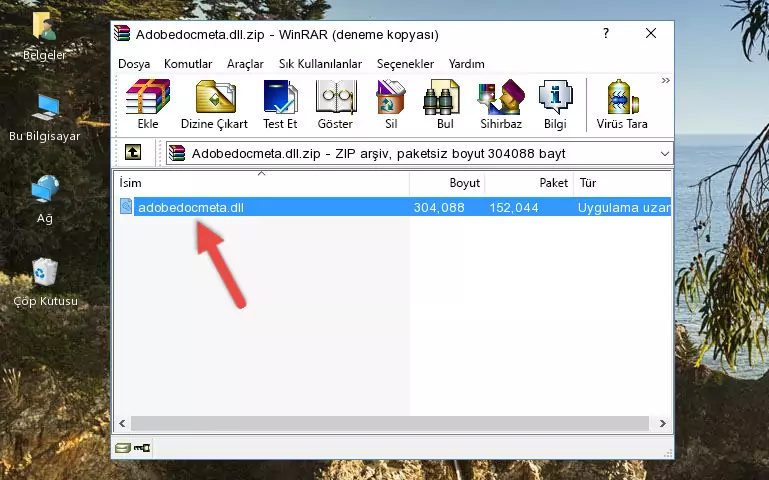The image size is (769, 480).
Task: Click the right arrow of horizontal scrollbar
Action: (662, 423)
